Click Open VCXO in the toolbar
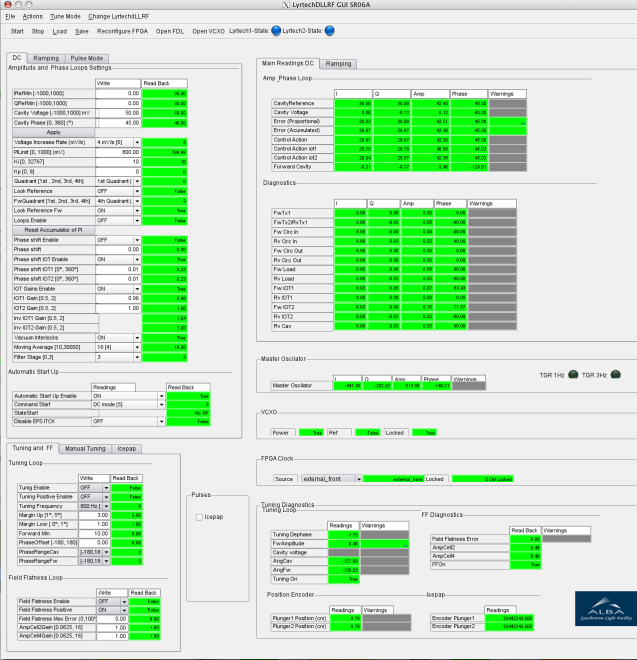This screenshot has width=637, height=660. click(208, 31)
